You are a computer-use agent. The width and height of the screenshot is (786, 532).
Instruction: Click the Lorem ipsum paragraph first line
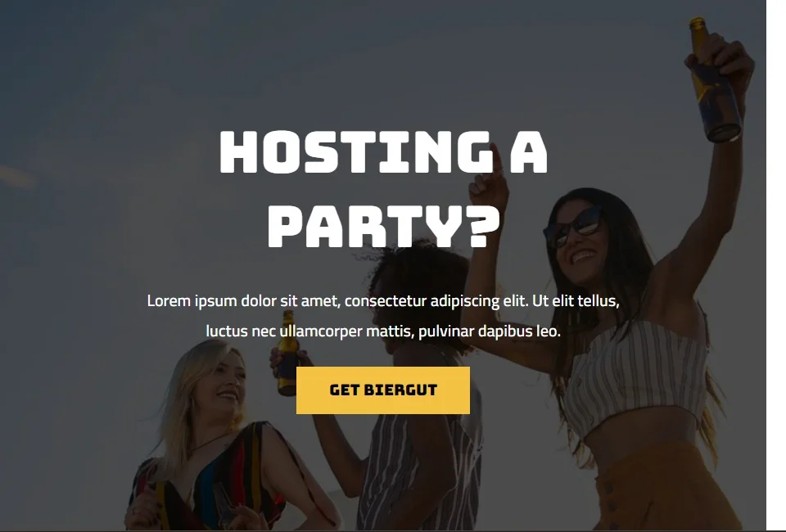[x=383, y=301]
